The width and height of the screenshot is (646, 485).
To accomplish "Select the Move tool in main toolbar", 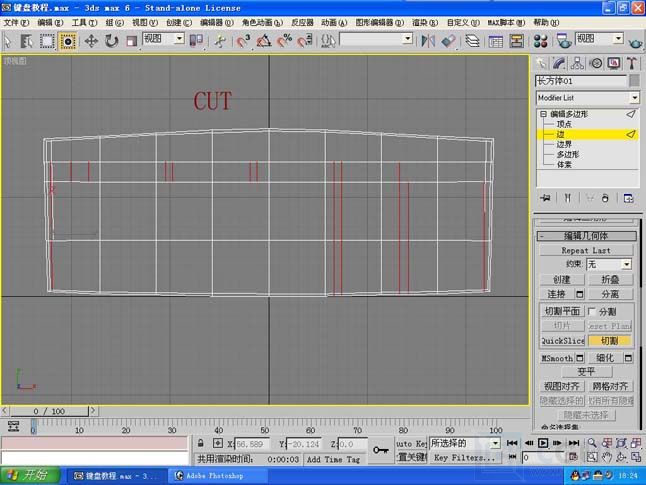I will (x=90, y=40).
